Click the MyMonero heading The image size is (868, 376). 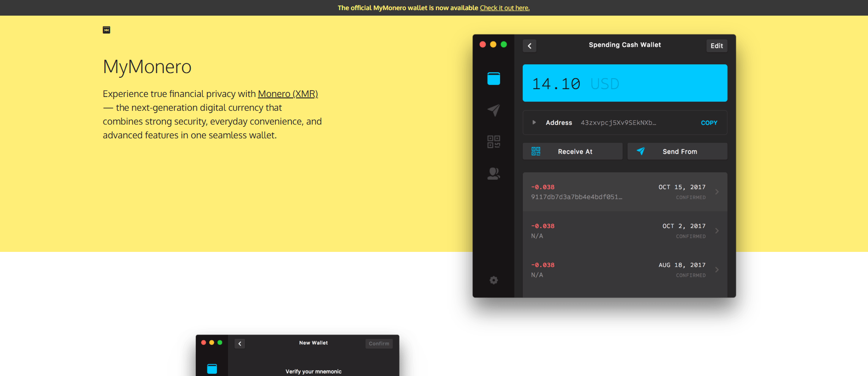147,67
